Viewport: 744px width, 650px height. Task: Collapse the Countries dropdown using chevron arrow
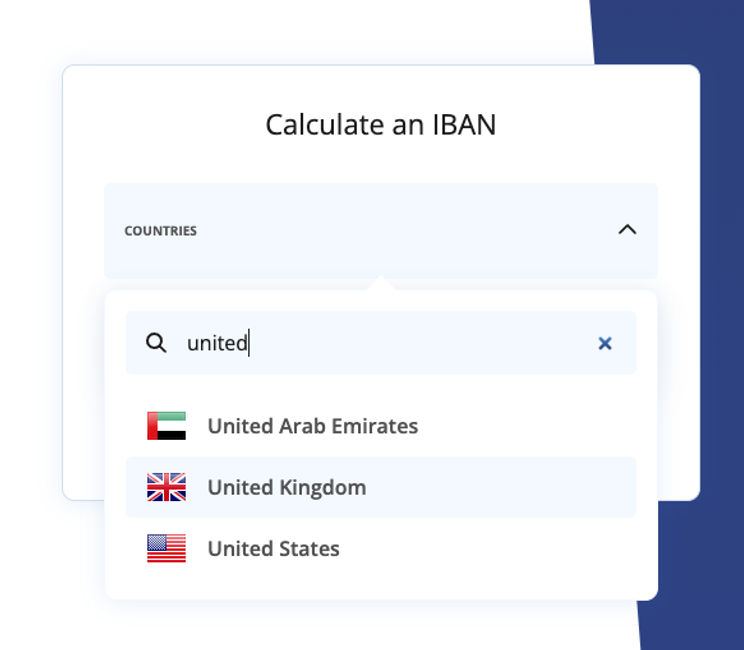coord(627,230)
